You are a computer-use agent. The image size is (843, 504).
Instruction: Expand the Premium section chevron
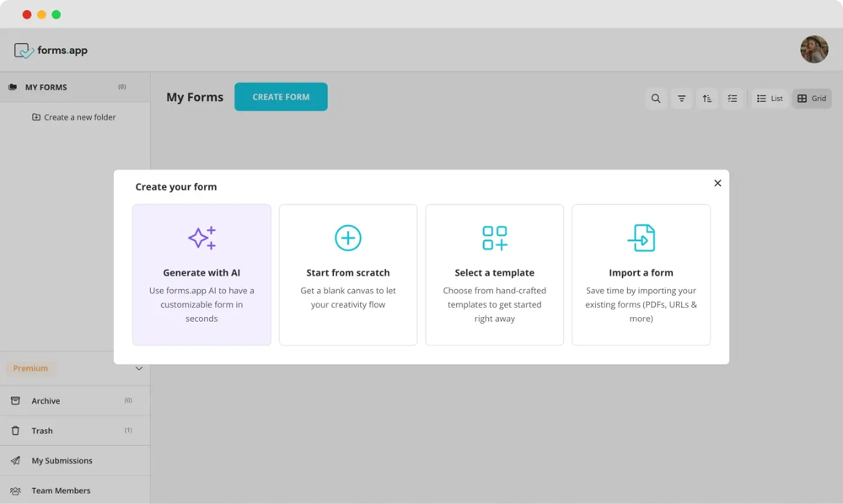(139, 368)
